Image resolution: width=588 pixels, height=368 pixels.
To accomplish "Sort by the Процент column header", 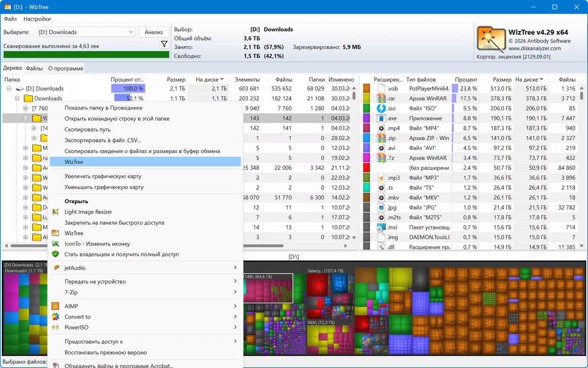I will tap(465, 80).
